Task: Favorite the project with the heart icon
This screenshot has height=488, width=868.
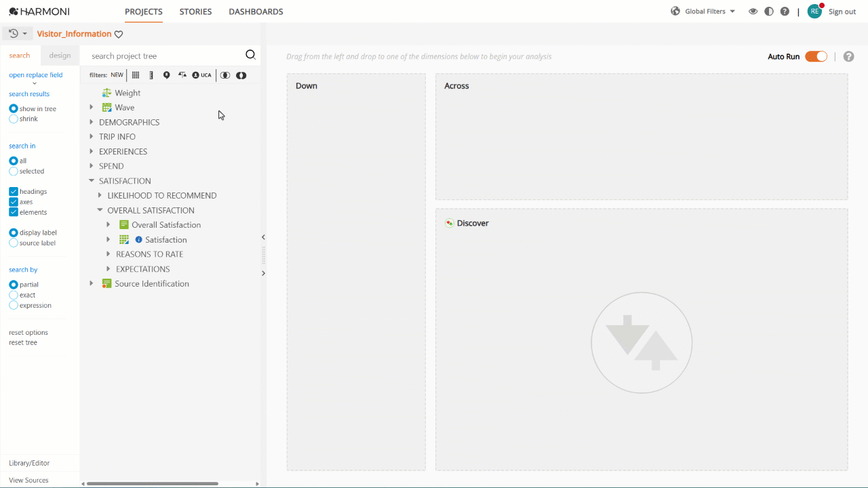Action: pyautogui.click(x=119, y=34)
